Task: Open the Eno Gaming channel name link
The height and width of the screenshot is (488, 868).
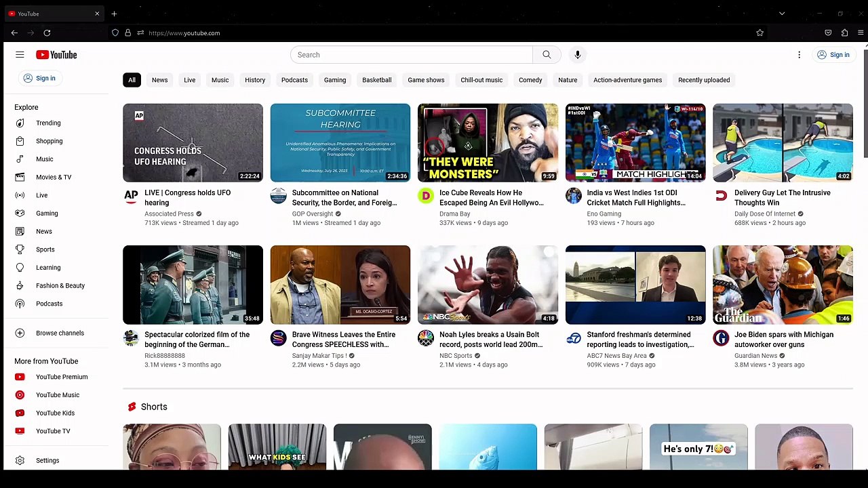Action: click(x=604, y=213)
